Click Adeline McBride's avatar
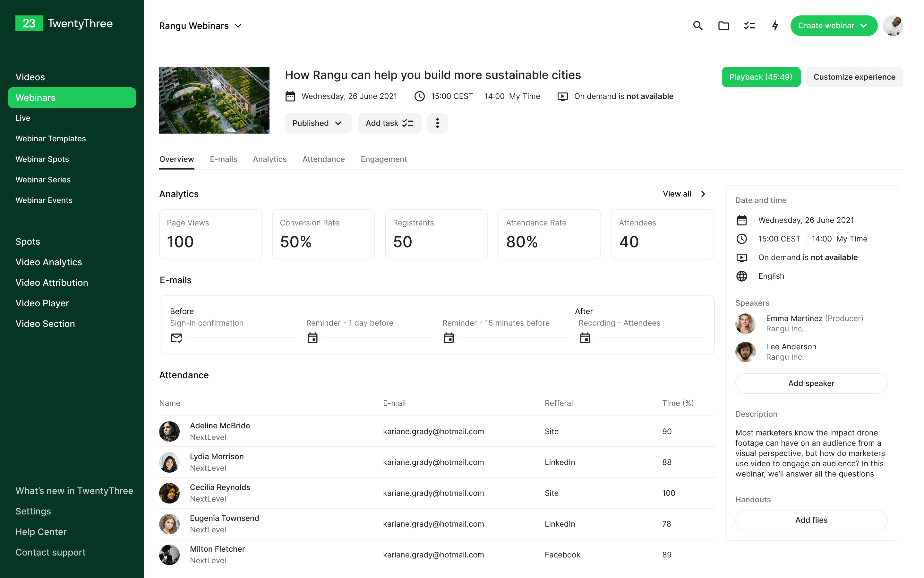 pyautogui.click(x=169, y=432)
